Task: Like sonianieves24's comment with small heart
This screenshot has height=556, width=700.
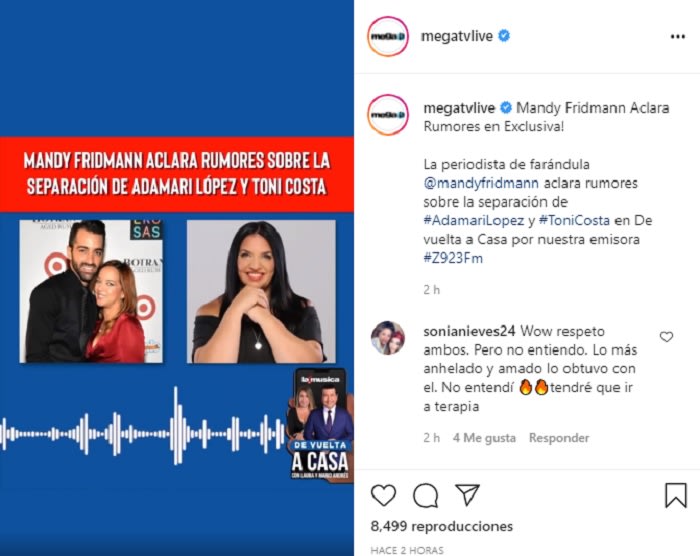Action: [666, 337]
